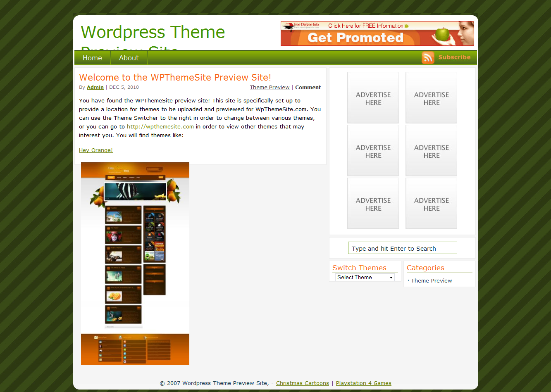
Task: Click the Subscribe text link
Action: (454, 57)
